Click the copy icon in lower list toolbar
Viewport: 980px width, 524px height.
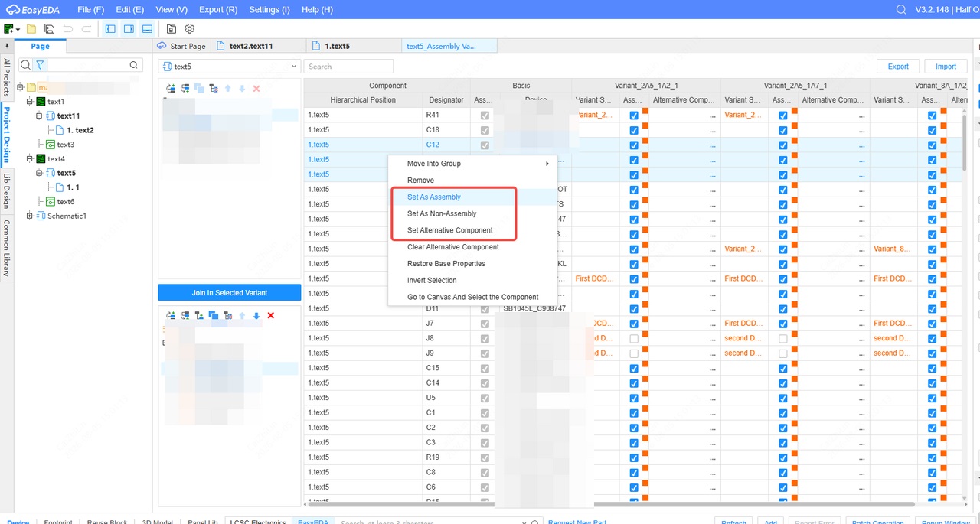214,315
